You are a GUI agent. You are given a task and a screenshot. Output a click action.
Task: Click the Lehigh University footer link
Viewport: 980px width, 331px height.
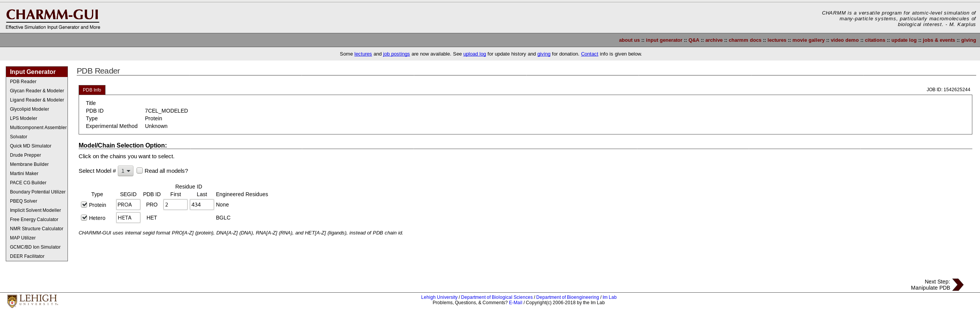click(439, 297)
